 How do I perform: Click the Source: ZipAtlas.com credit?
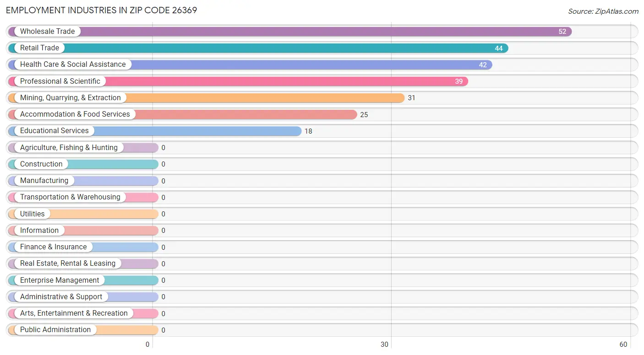pyautogui.click(x=603, y=11)
